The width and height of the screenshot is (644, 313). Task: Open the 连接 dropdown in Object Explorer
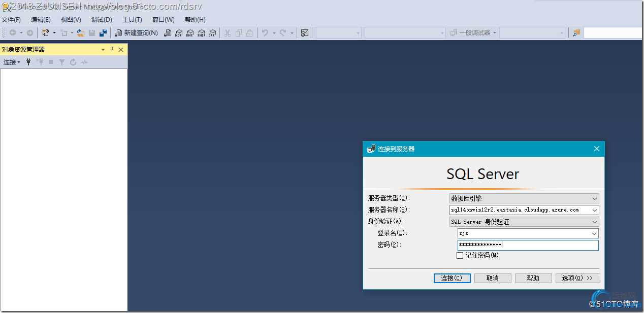[x=12, y=62]
